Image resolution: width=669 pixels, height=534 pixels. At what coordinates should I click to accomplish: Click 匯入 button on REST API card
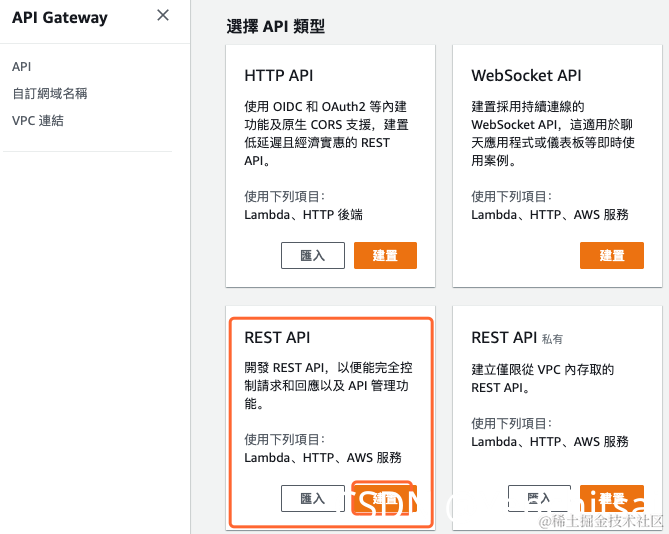pos(313,498)
